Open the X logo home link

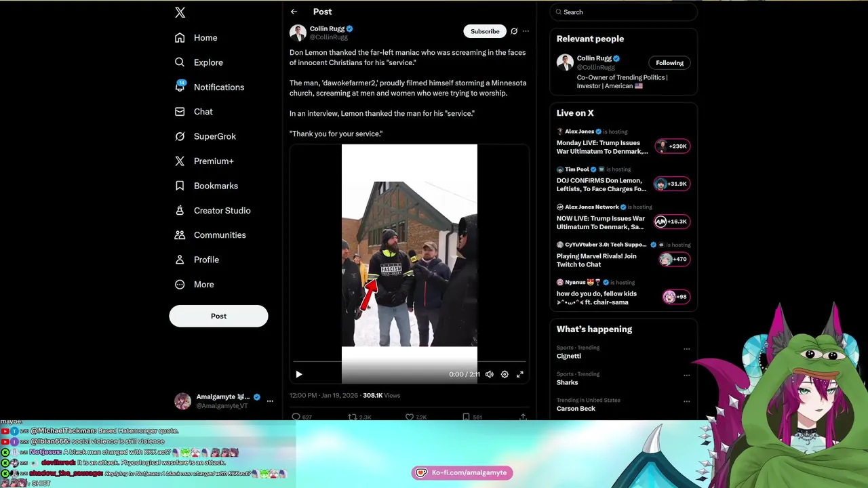pos(180,12)
